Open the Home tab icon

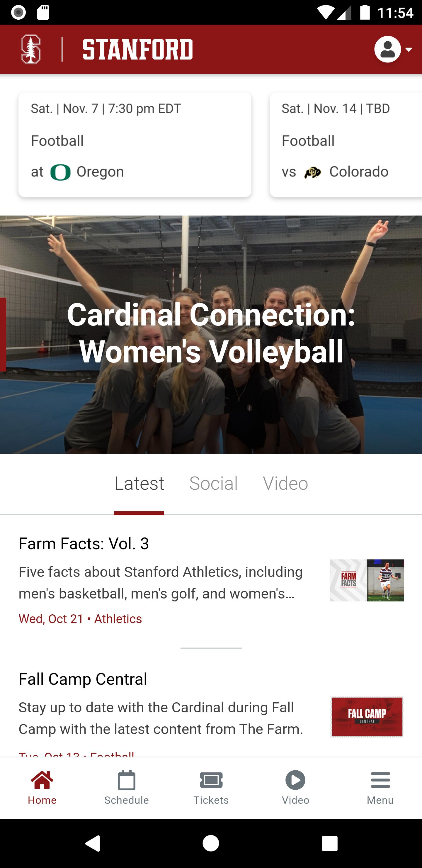(42, 780)
